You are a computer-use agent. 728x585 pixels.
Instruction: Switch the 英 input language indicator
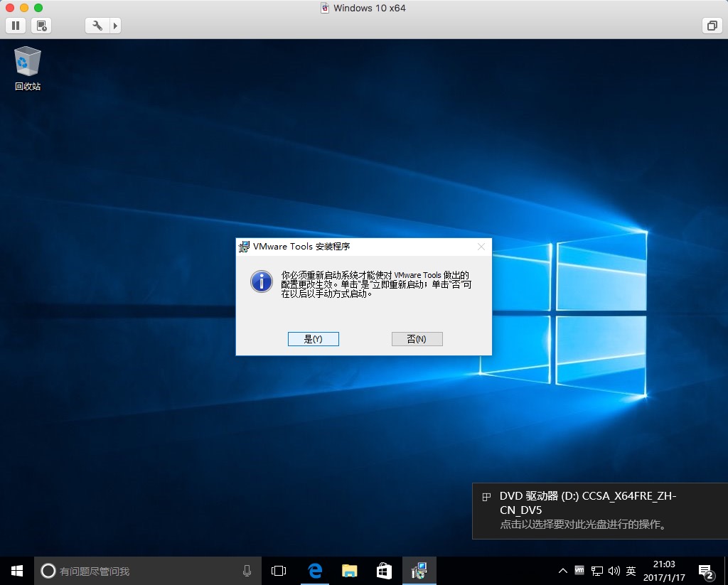click(631, 571)
